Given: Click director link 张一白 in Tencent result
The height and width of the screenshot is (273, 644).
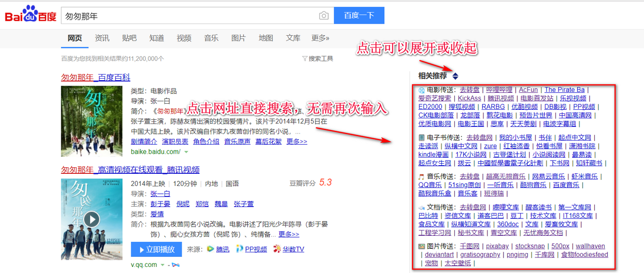Looking at the screenshot, I should pos(160,194).
